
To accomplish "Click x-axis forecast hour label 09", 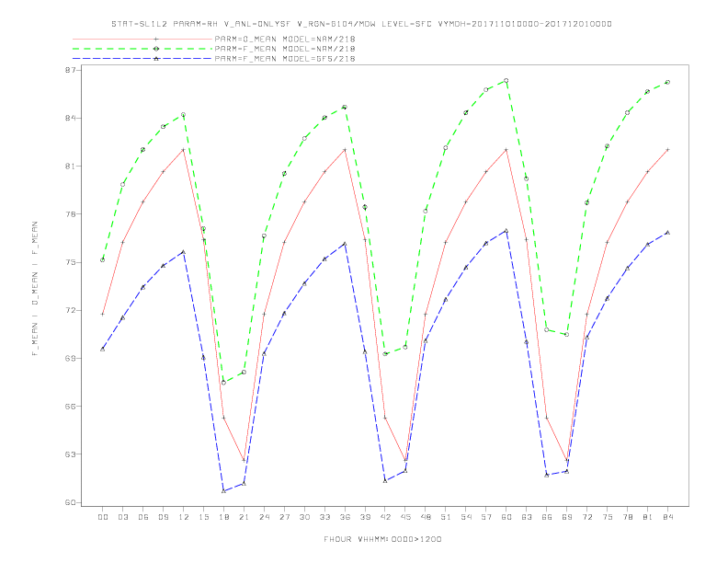I will tap(163, 517).
